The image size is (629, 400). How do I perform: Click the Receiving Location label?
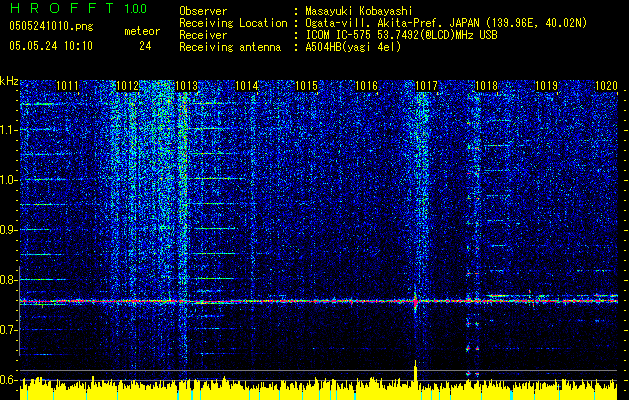coord(233,23)
